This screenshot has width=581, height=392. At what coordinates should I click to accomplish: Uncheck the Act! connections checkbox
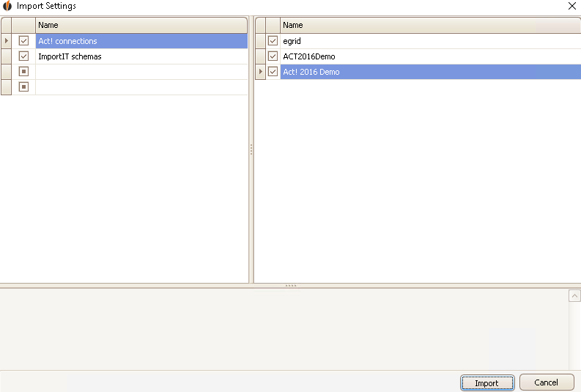click(23, 41)
